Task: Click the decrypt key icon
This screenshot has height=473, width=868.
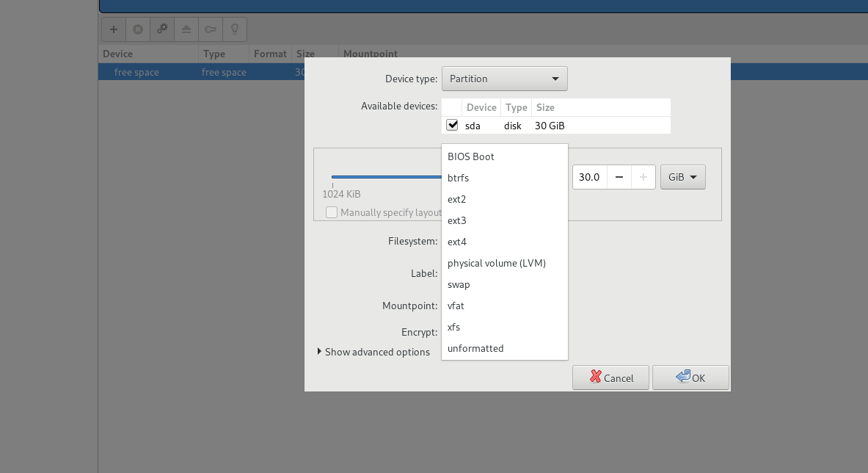Action: pos(211,29)
